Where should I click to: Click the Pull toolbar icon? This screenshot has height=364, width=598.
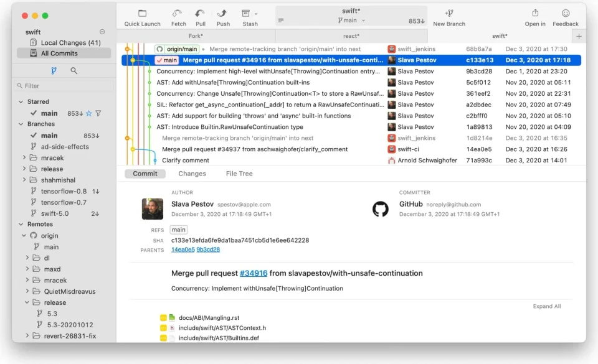pos(200,14)
